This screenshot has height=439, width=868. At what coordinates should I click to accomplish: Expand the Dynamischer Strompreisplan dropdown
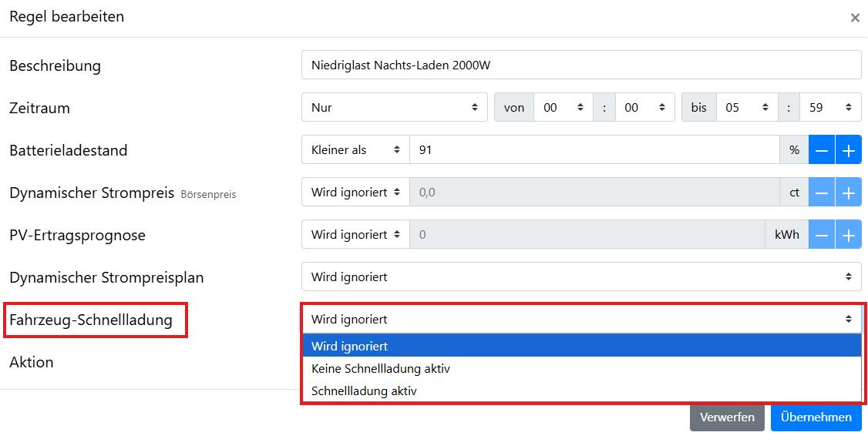point(580,276)
